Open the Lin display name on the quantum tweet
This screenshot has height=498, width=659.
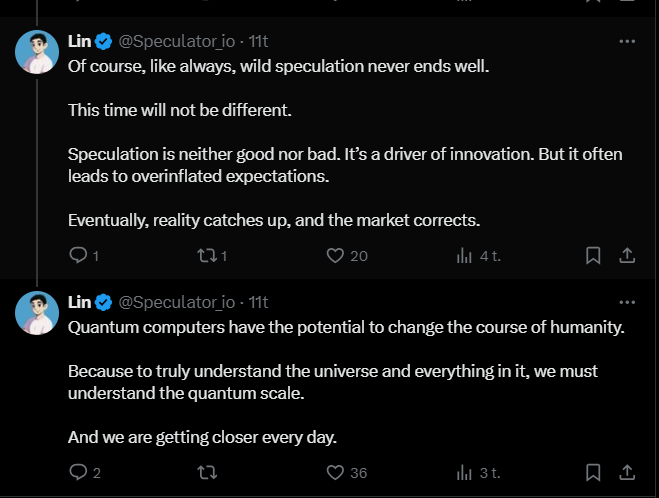[80, 302]
